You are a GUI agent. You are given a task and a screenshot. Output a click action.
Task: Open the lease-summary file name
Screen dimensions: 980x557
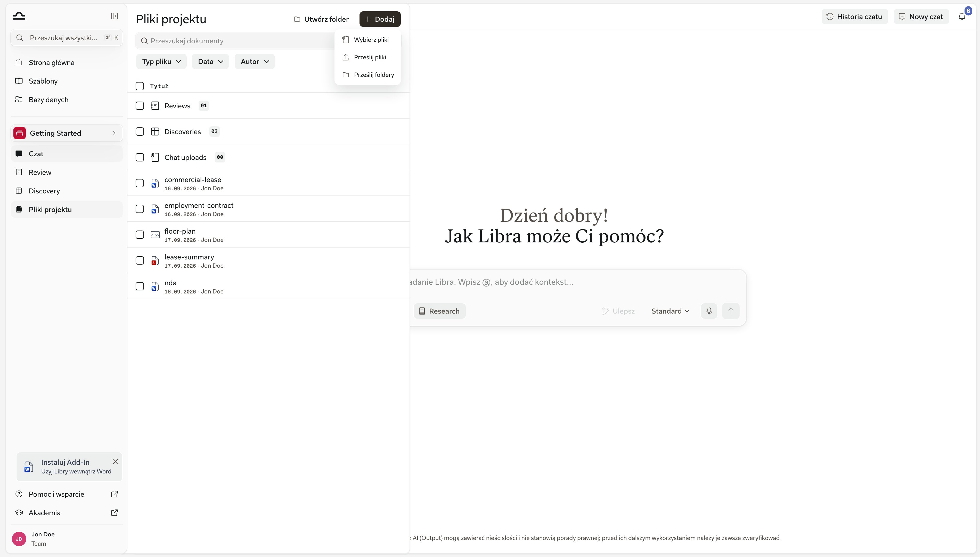(189, 257)
